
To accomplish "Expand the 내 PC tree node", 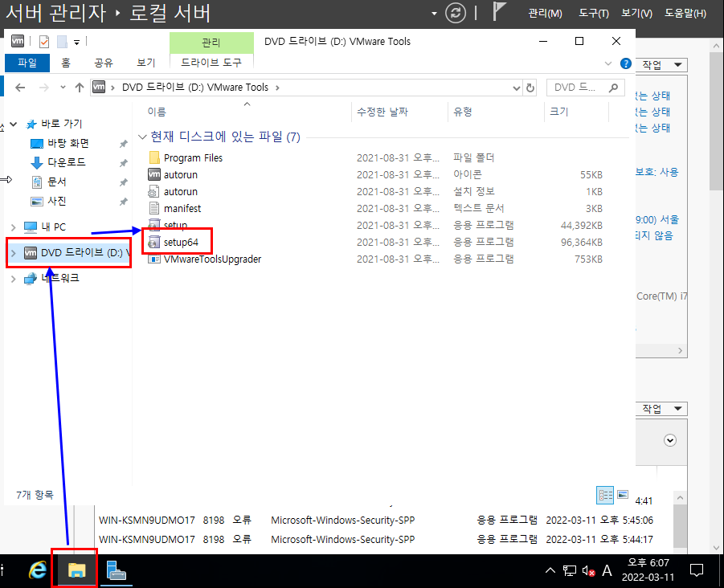I will pyautogui.click(x=14, y=227).
